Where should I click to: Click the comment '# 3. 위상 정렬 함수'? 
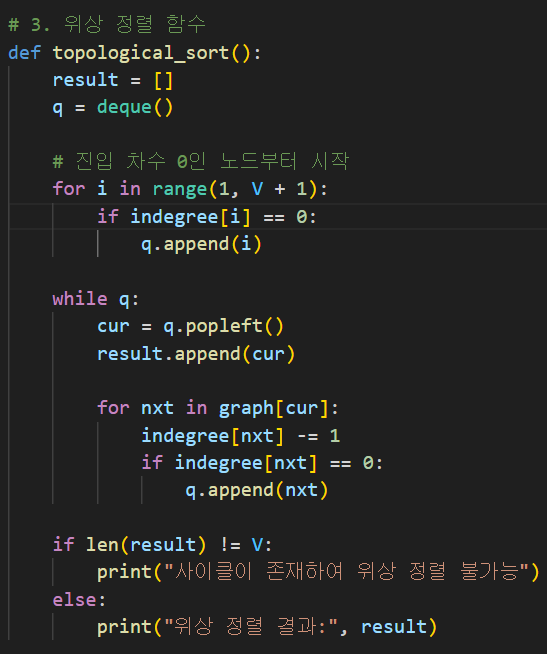click(107, 24)
